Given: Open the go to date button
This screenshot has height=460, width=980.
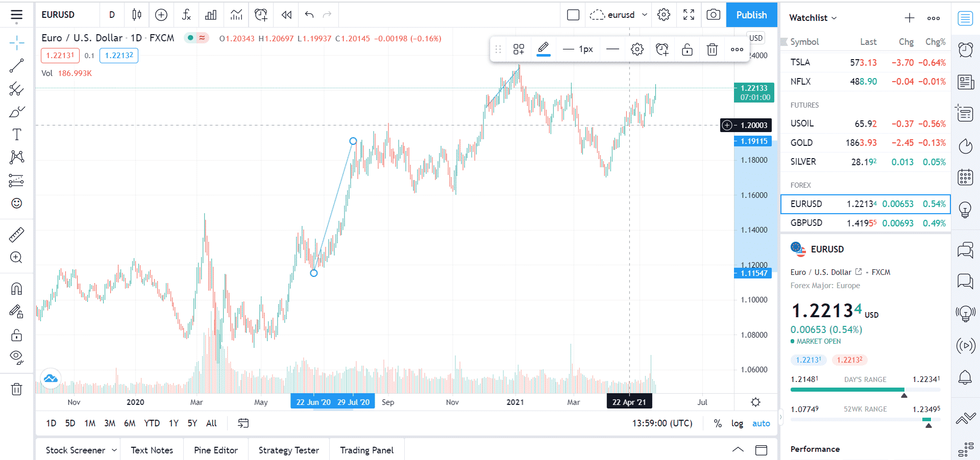Looking at the screenshot, I should [243, 423].
